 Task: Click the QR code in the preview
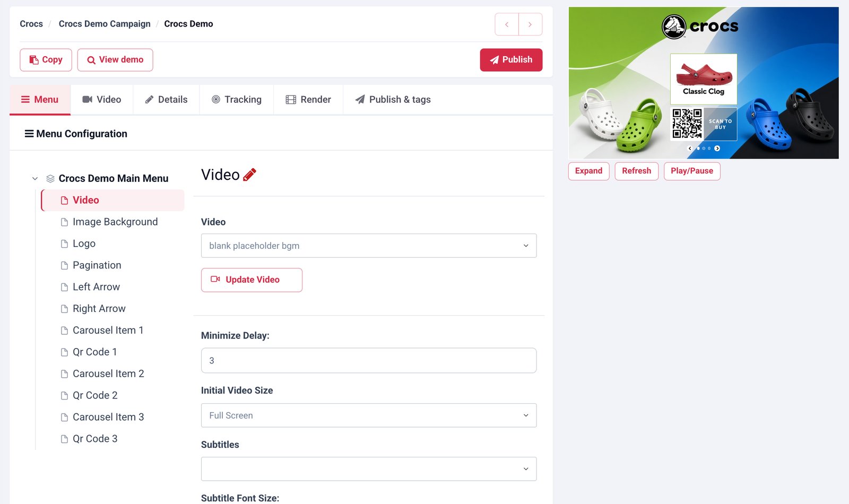[687, 124]
